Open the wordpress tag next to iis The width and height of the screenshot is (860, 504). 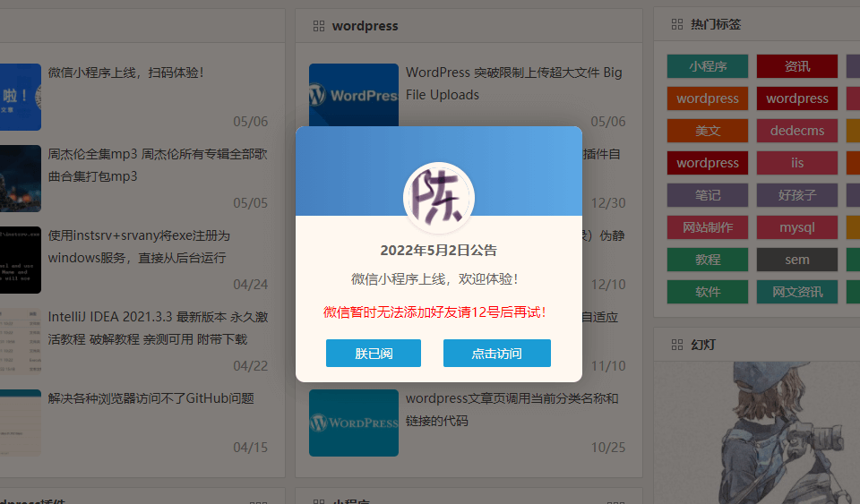pyautogui.click(x=708, y=163)
